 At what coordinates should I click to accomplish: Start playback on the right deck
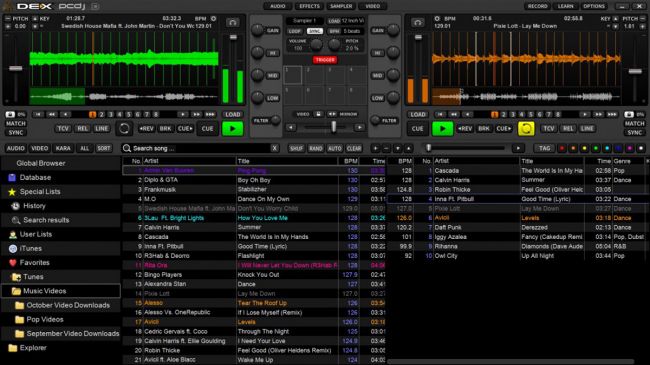[442, 129]
